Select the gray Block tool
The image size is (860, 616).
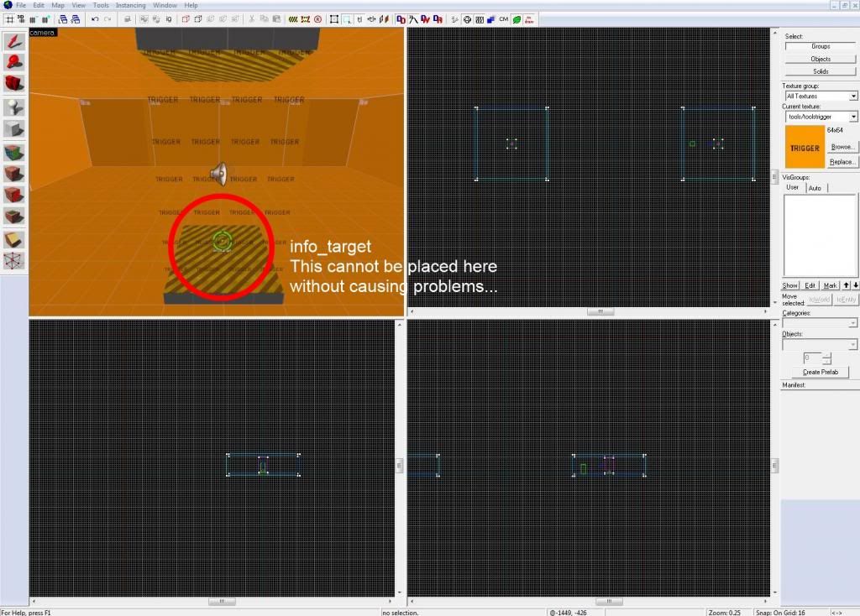click(x=14, y=128)
